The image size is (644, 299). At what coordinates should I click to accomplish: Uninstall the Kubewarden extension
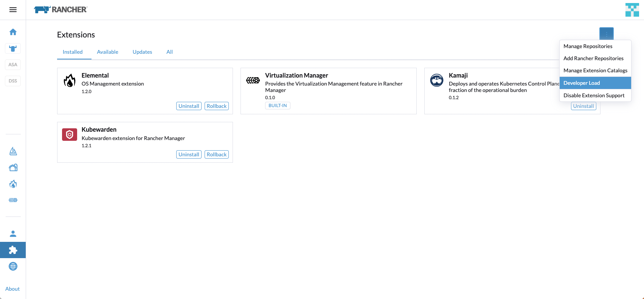pos(189,154)
